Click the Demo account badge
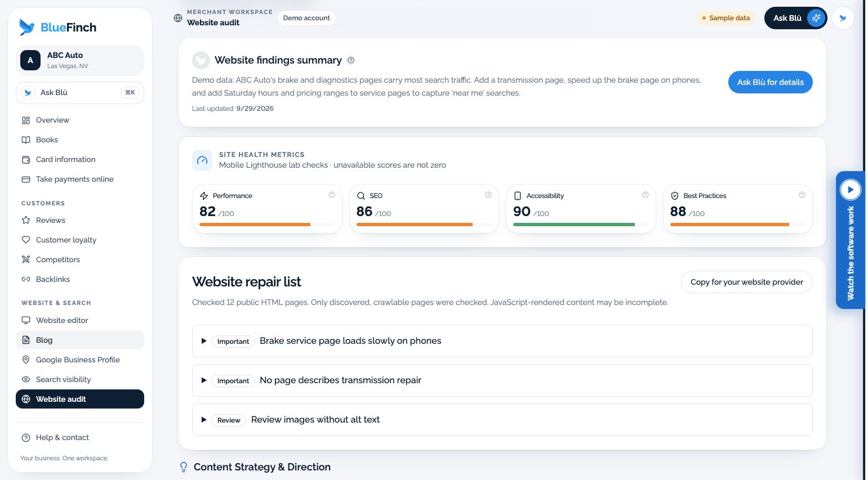The width and height of the screenshot is (868, 480). 306,18
